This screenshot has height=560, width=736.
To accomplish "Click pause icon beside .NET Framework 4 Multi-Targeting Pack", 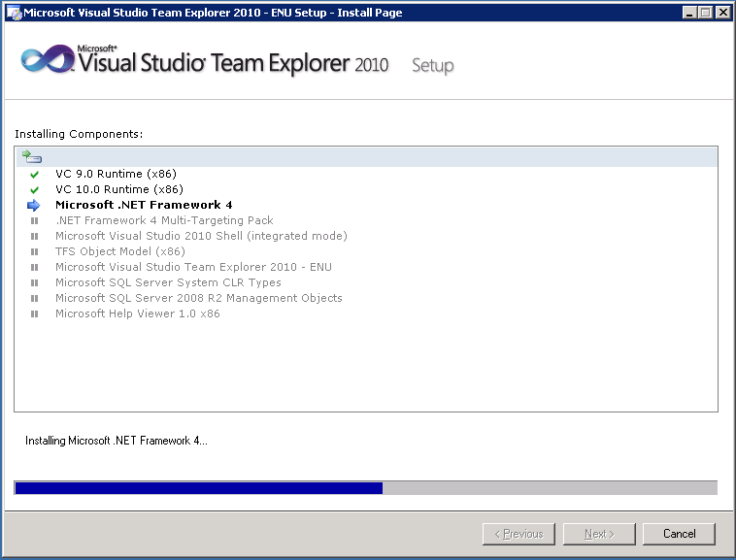I will coord(34,220).
